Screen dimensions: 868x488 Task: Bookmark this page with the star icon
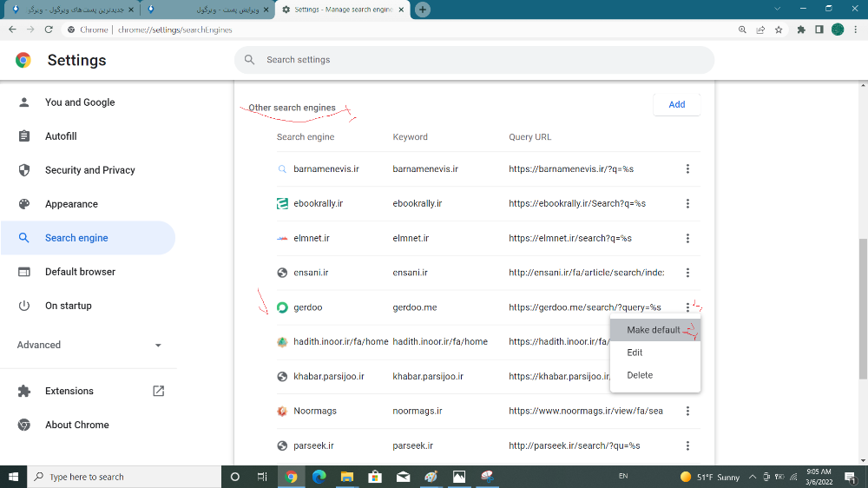(x=779, y=30)
